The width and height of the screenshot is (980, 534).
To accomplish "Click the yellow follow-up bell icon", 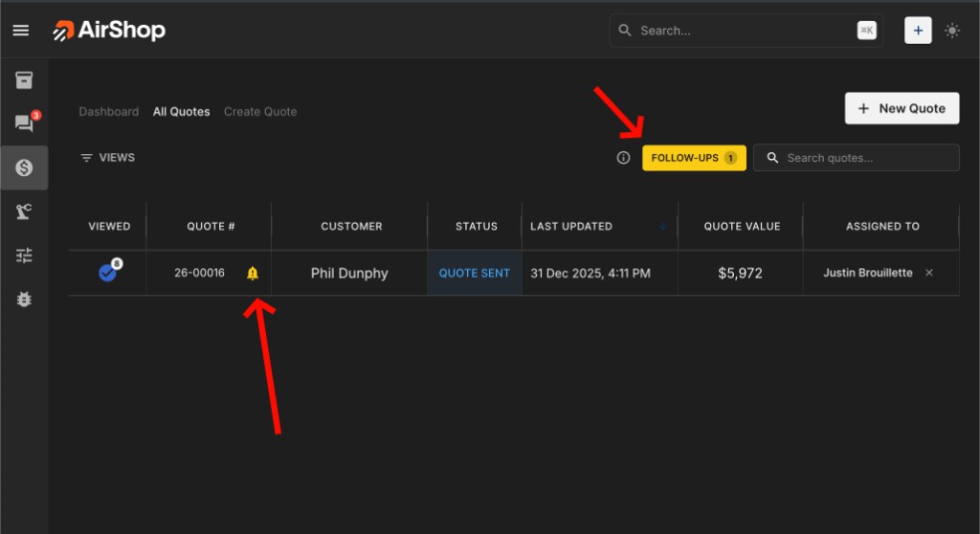I will coord(253,274).
